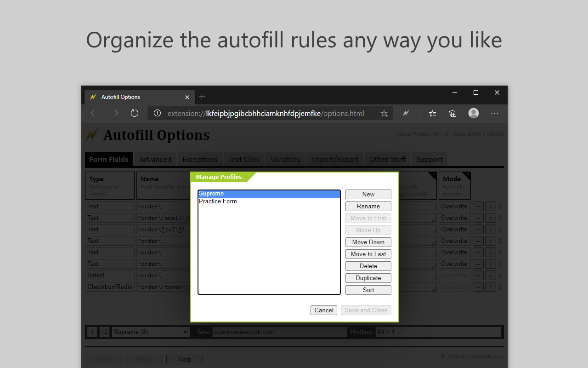The height and width of the screenshot is (368, 588).
Task: Click the Move to Last button
Action: (x=368, y=254)
